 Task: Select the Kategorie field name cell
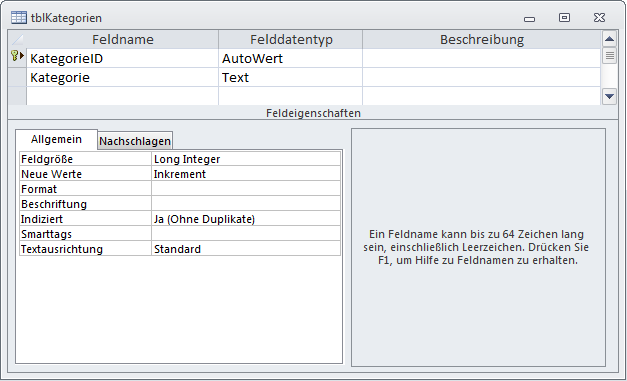tap(122, 77)
